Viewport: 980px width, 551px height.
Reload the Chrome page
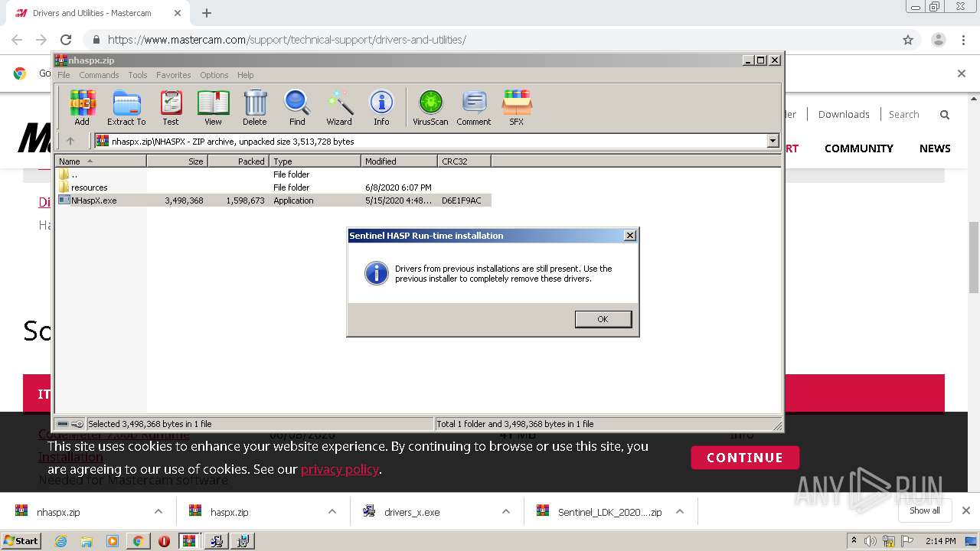(x=66, y=40)
